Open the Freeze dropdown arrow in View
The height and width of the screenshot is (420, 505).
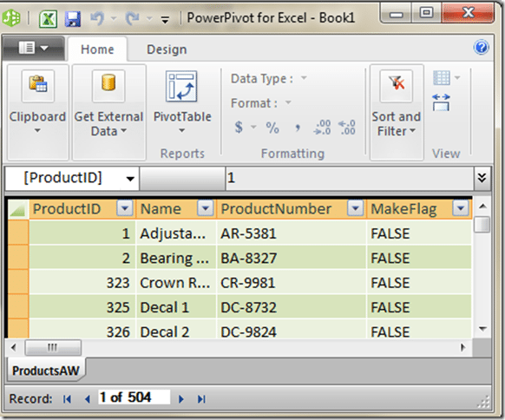pos(457,77)
